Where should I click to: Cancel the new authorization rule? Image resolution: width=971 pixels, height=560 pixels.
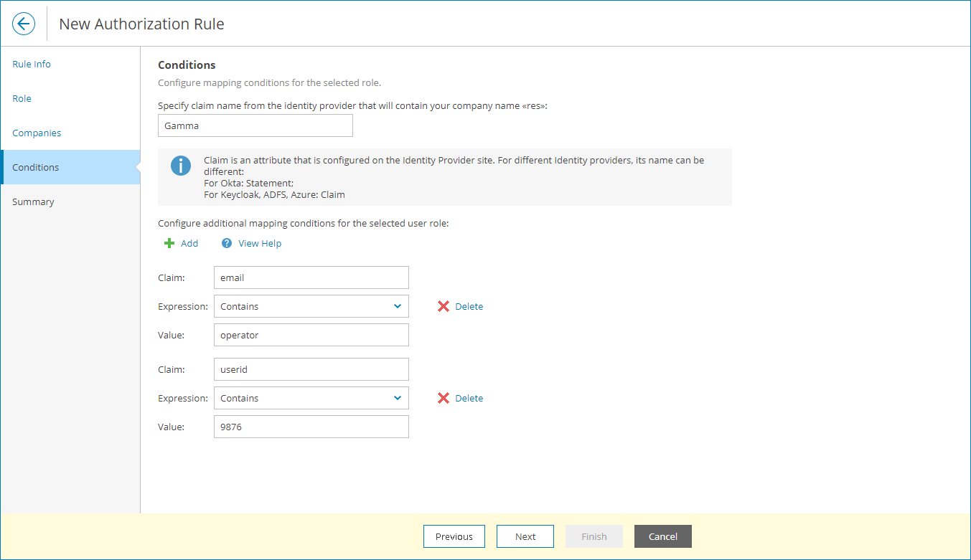[x=662, y=536]
